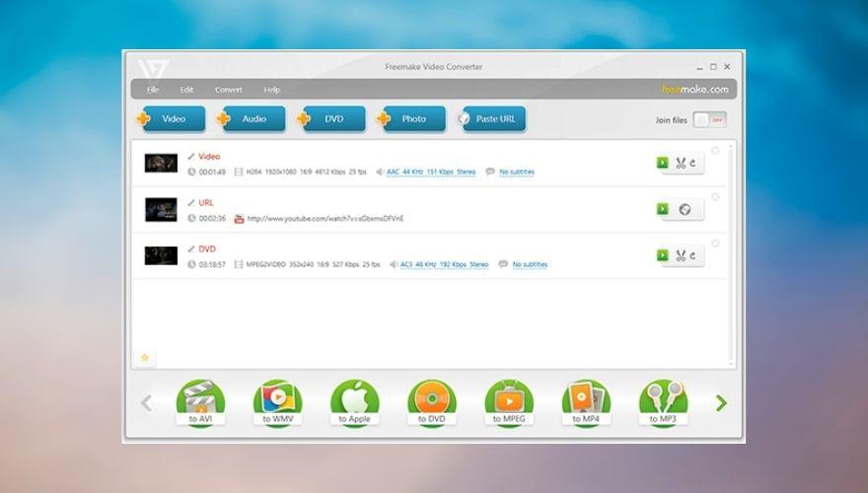Click the to AVI conversion icon
The height and width of the screenshot is (493, 868).
[x=200, y=402]
